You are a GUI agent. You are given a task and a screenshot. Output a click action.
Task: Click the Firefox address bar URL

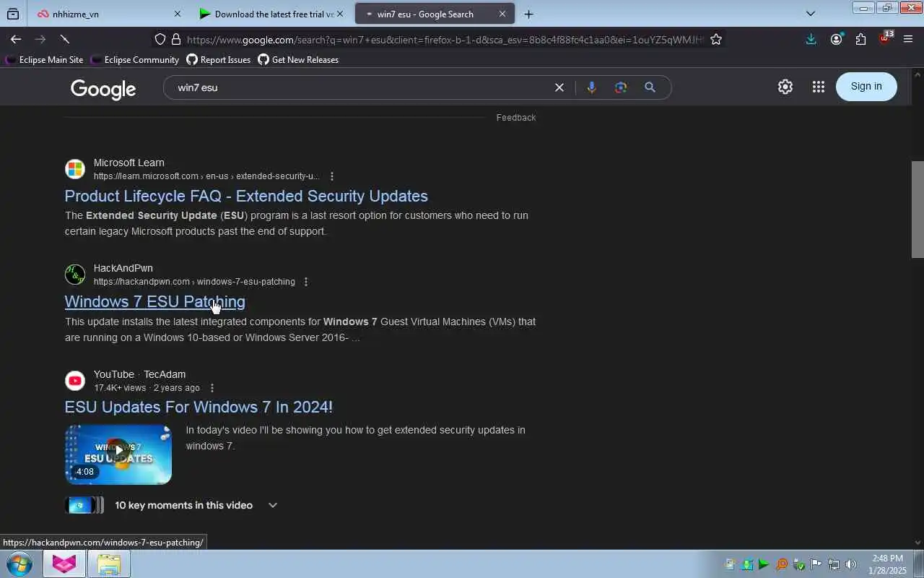(x=444, y=40)
